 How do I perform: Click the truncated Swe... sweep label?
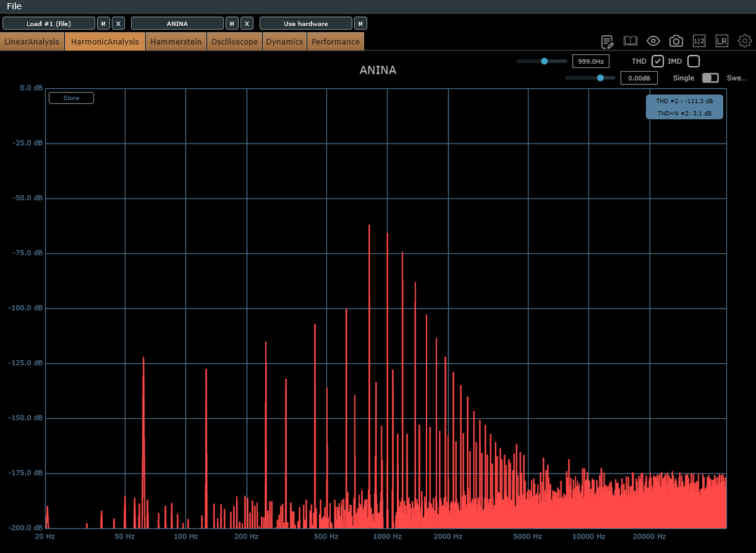(x=736, y=78)
